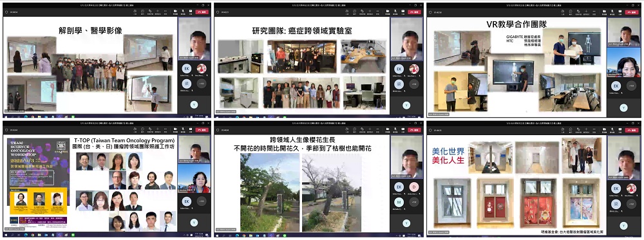This screenshot has height=240, width=644.
Task: Open People panel in the 美化世界 slide meeting
Action: click(x=563, y=131)
